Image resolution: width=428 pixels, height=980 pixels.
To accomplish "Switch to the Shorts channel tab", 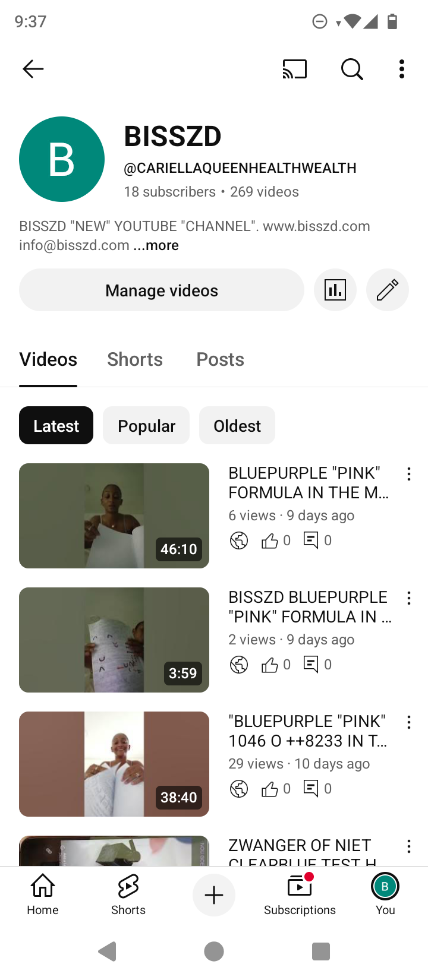I will click(135, 359).
